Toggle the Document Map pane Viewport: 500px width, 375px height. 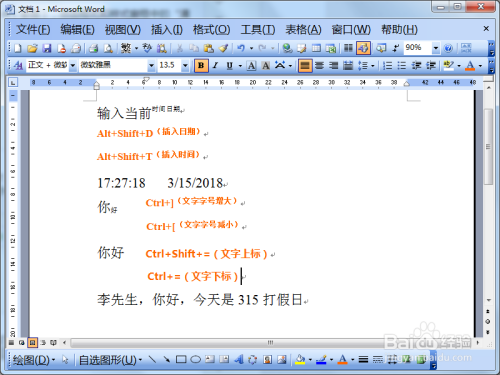tap(380, 48)
